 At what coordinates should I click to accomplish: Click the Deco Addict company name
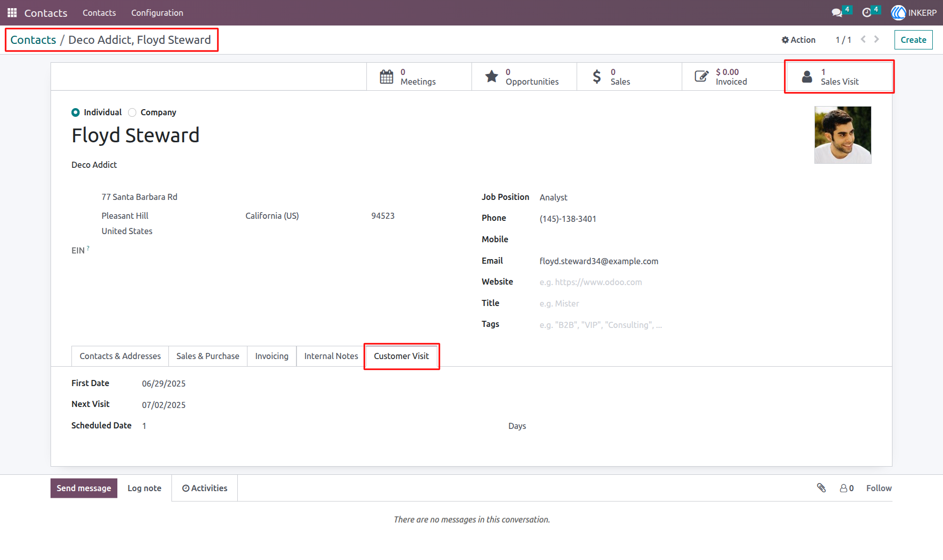tap(94, 165)
